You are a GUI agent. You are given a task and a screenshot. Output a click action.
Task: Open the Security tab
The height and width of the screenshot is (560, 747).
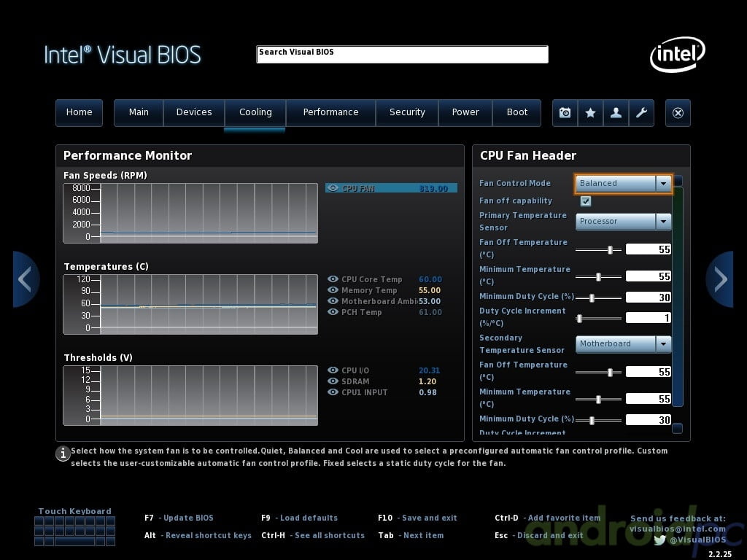tap(407, 112)
